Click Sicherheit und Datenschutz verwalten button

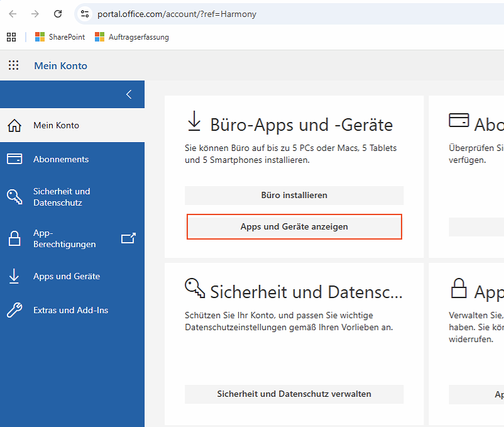coord(294,394)
